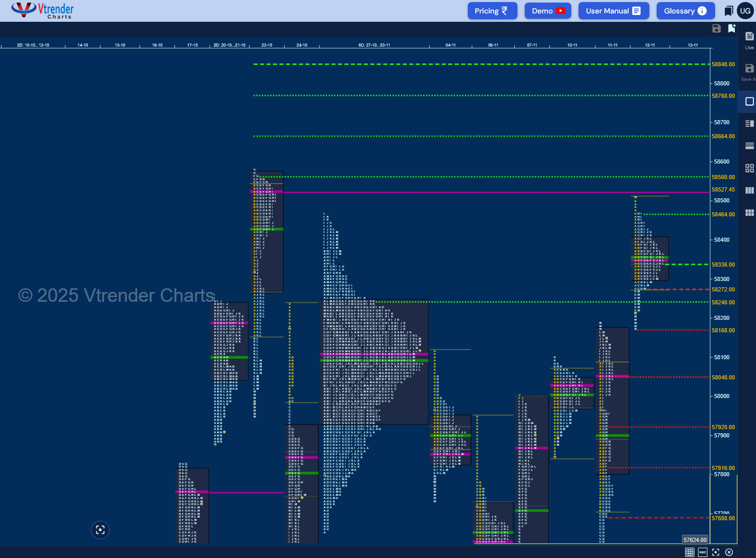This screenshot has height=558, width=756.
Task: Click the horizontal-lines layout icon
Action: [x=749, y=145]
